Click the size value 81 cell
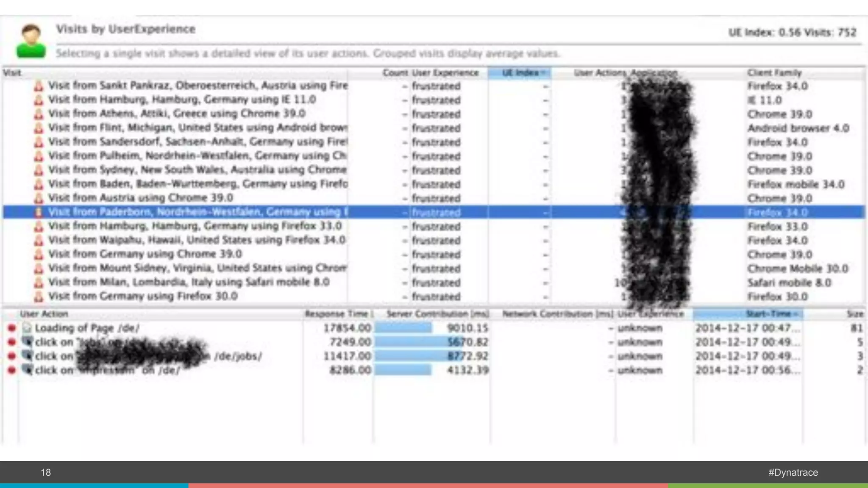Viewport: 868px width, 488px height. coord(857,328)
